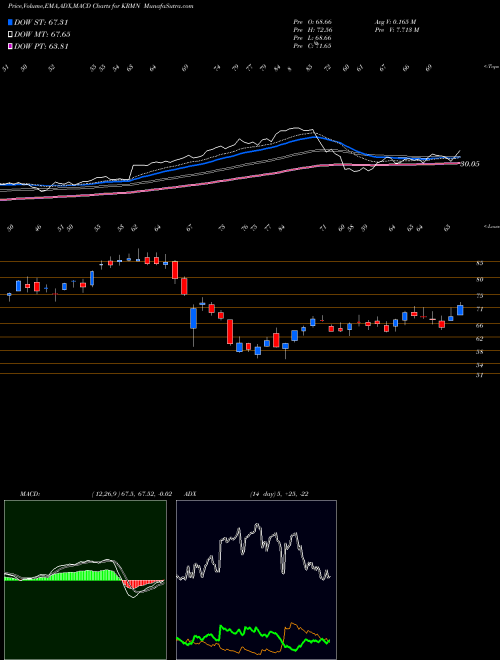
Task: Click the magenta DOW PT legend swatch
Action: pyautogui.click(x=10, y=46)
